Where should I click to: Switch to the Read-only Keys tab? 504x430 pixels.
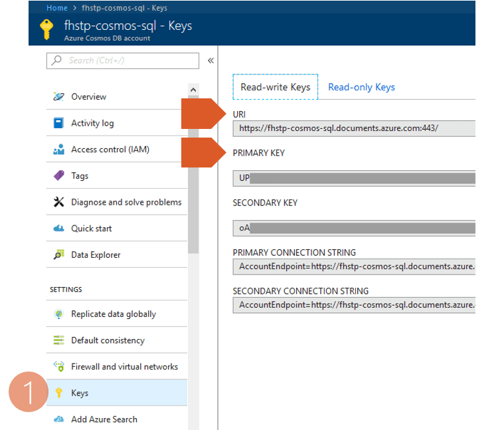pyautogui.click(x=361, y=87)
